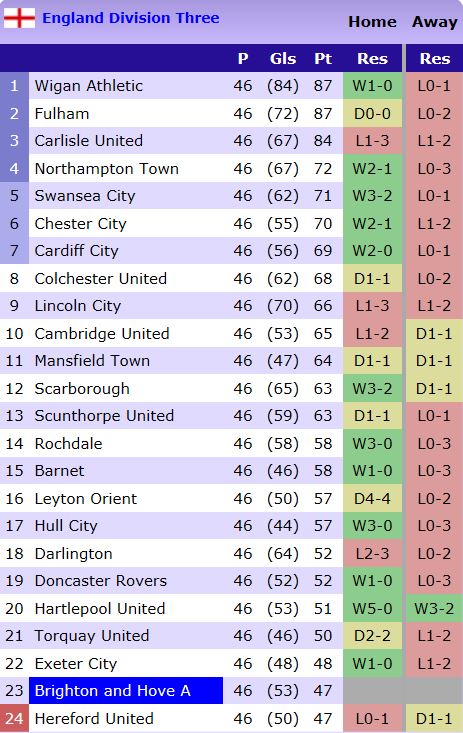
Task: Click the Away Res column header
Action: (434, 58)
